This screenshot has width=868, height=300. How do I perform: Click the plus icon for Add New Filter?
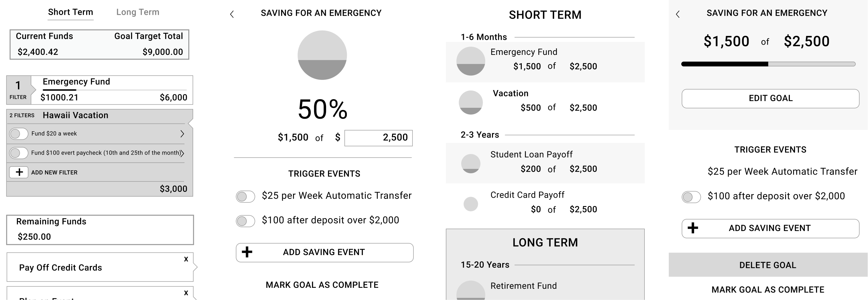tap(19, 172)
